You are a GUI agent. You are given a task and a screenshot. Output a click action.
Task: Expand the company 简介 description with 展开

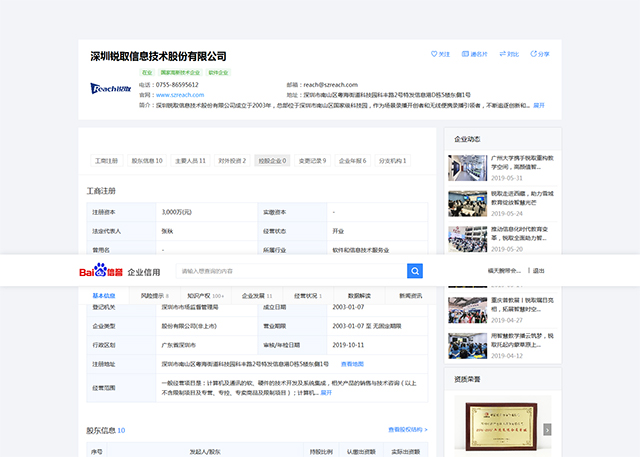point(539,105)
